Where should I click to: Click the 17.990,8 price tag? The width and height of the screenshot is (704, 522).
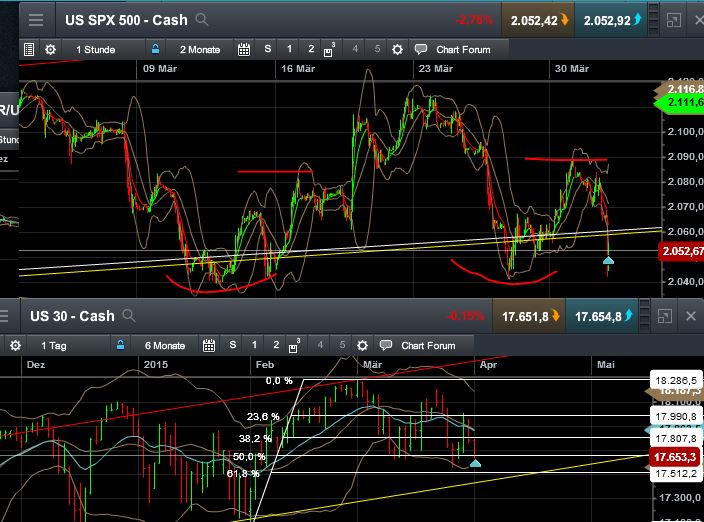click(676, 417)
